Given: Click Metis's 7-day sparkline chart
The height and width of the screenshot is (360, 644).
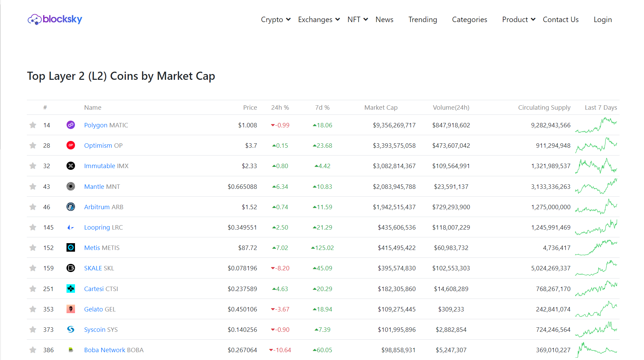Looking at the screenshot, I should click(x=596, y=248).
